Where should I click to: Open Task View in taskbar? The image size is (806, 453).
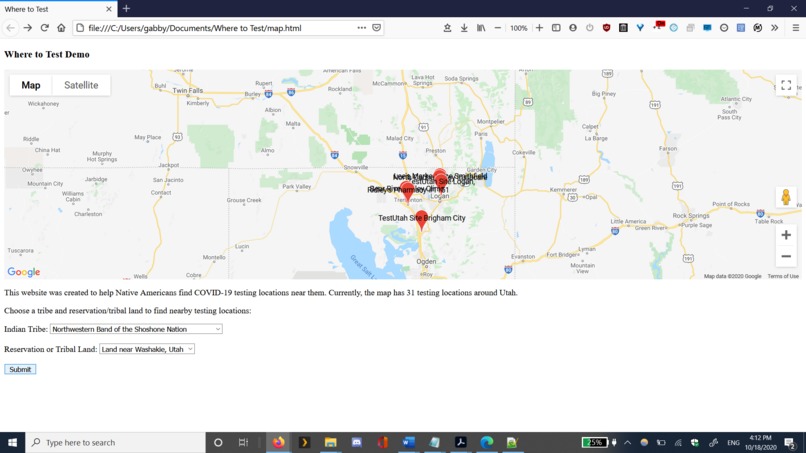pyautogui.click(x=244, y=442)
